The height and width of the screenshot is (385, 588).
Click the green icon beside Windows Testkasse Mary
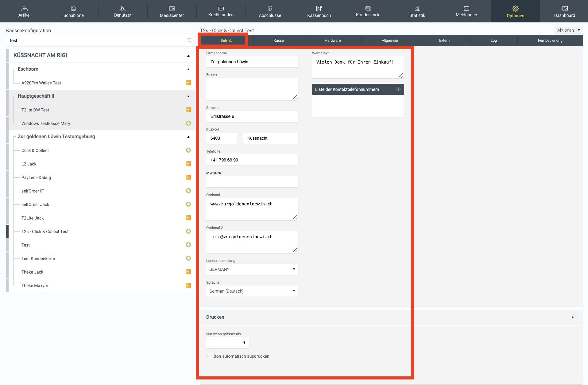[188, 123]
